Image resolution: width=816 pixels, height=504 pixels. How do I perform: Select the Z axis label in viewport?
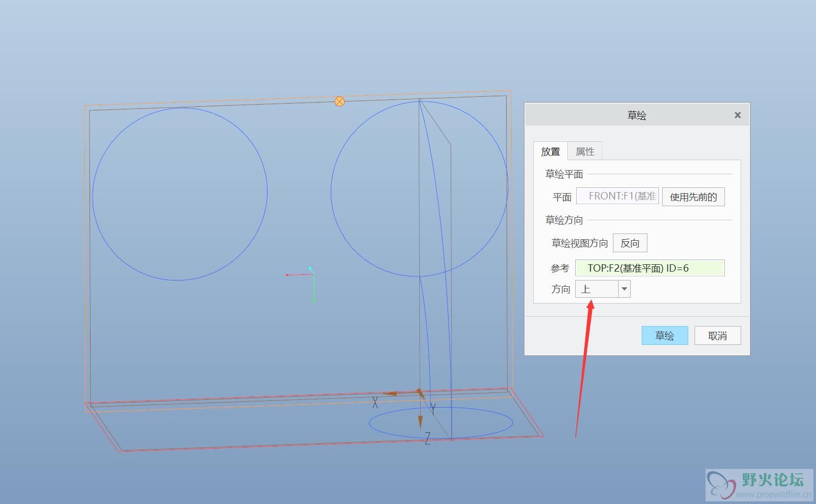428,439
